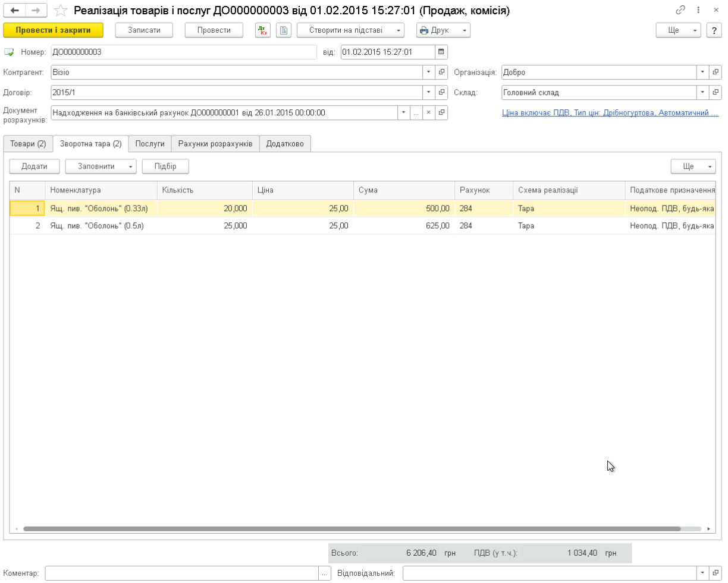This screenshot has width=728, height=583.
Task: Clear the Документ розрахунків field
Action: pyautogui.click(x=428, y=113)
